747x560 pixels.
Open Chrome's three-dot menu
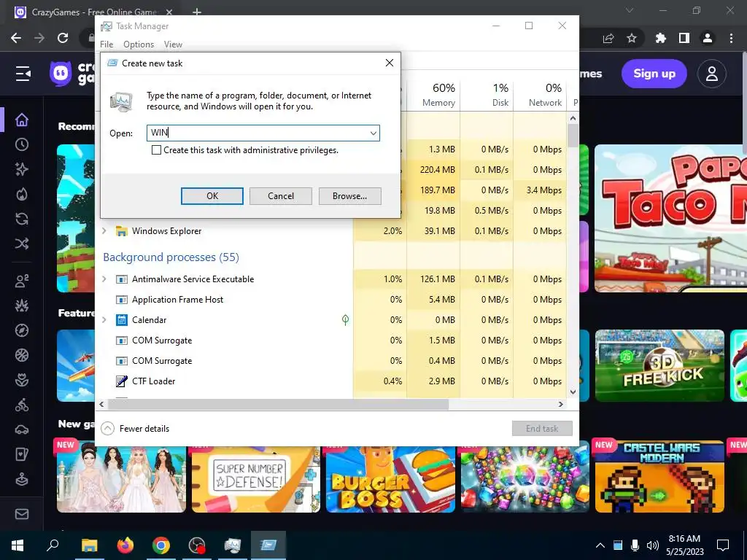pos(731,38)
